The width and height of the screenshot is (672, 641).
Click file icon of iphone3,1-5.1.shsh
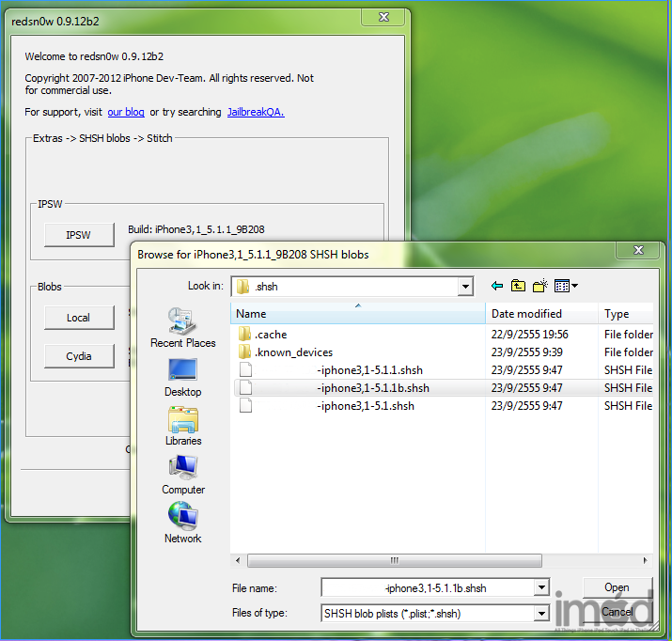245,406
